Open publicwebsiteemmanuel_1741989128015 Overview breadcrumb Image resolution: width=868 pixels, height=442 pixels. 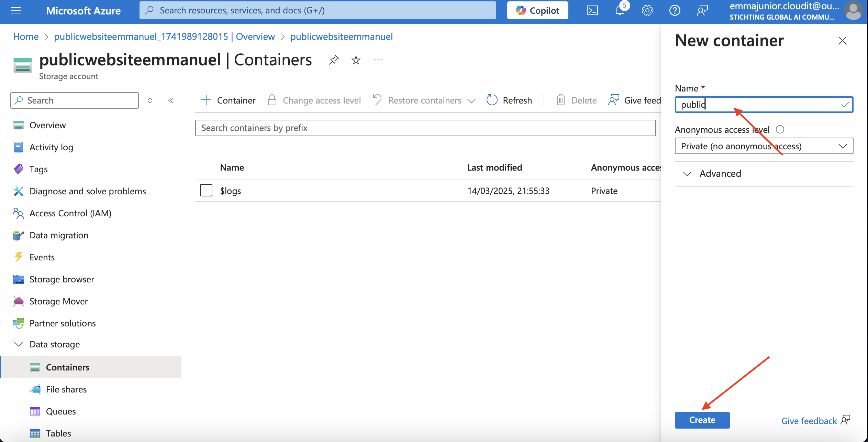click(164, 36)
